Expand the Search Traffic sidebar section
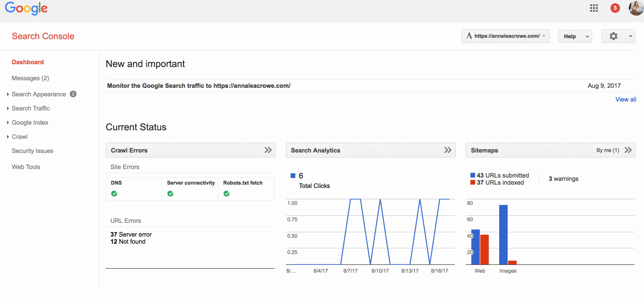Viewport: 644px width, 297px height. point(31,108)
